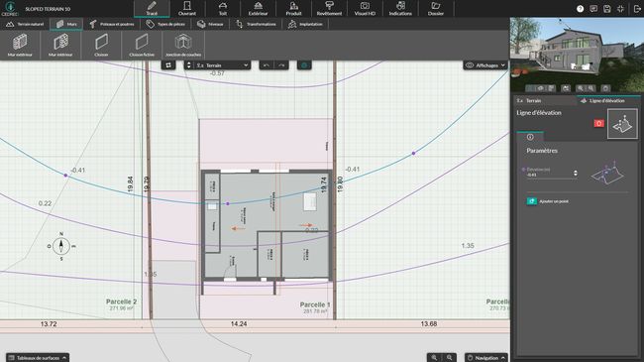Toggle fullscreen with the collapse arrows icon

620,9
